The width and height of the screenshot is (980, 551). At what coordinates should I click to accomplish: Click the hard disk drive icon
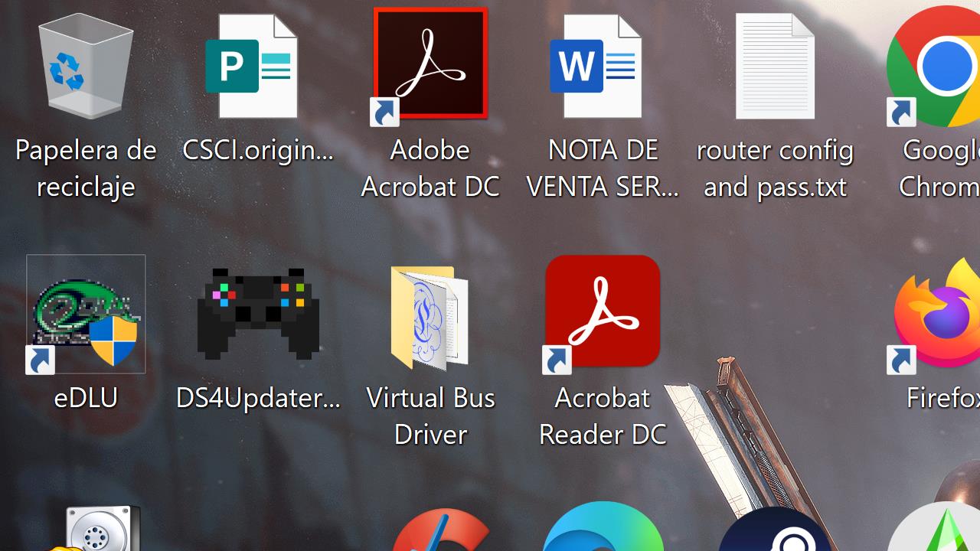[x=100, y=530]
